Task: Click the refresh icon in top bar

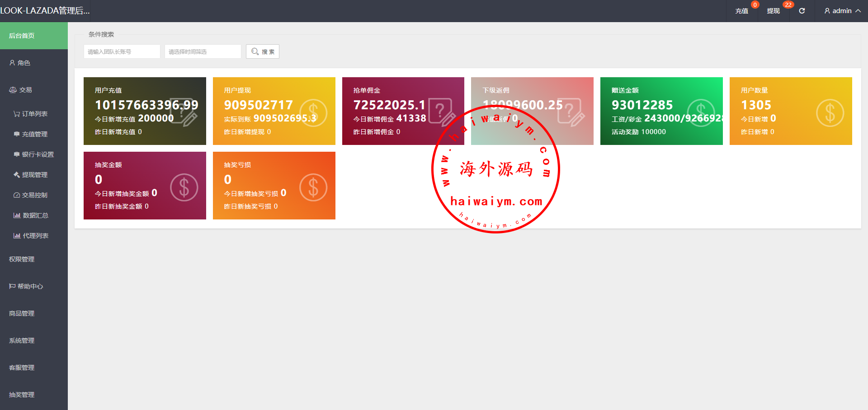Action: pos(802,11)
